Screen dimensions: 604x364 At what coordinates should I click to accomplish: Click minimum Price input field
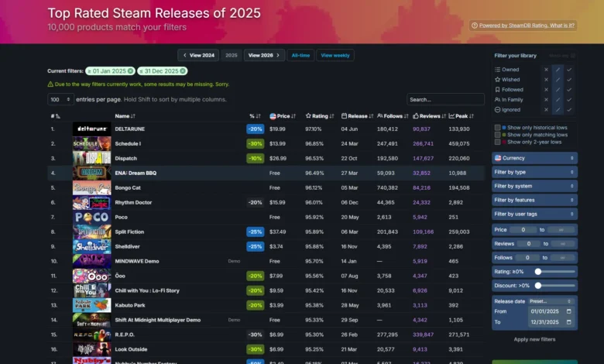pos(523,229)
